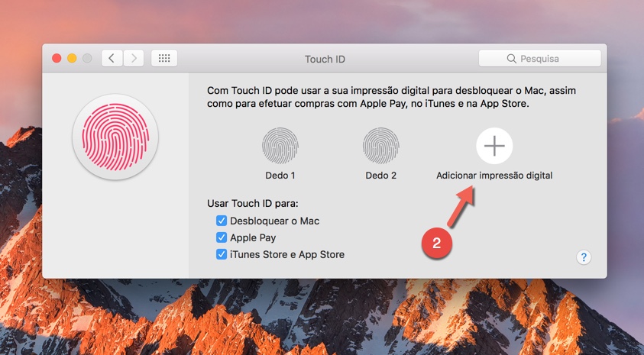Click the large pink Touch ID fingerprint
Screen dimensions: 644x355
point(115,137)
